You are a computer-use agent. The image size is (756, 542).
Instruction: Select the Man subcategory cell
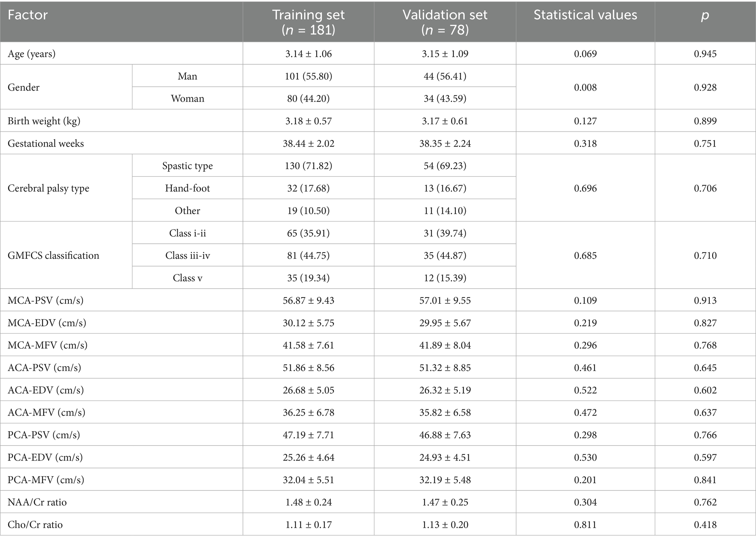[188, 76]
